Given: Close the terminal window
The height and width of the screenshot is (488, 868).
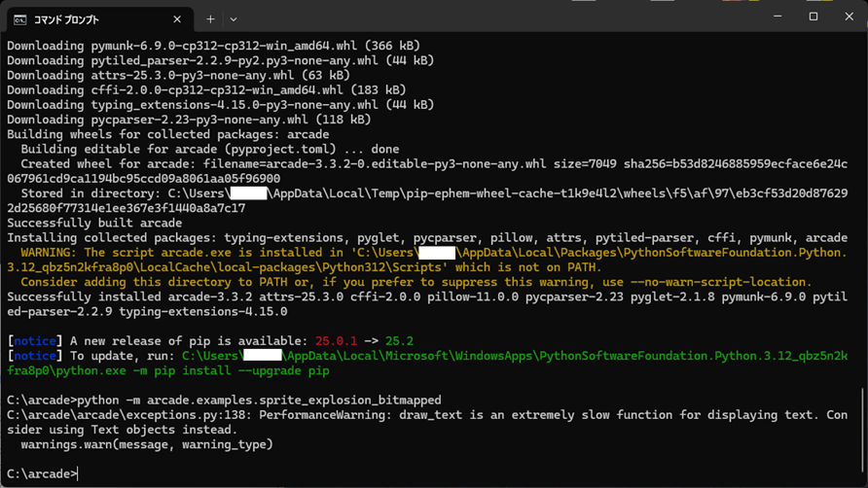Looking at the screenshot, I should point(849,17).
